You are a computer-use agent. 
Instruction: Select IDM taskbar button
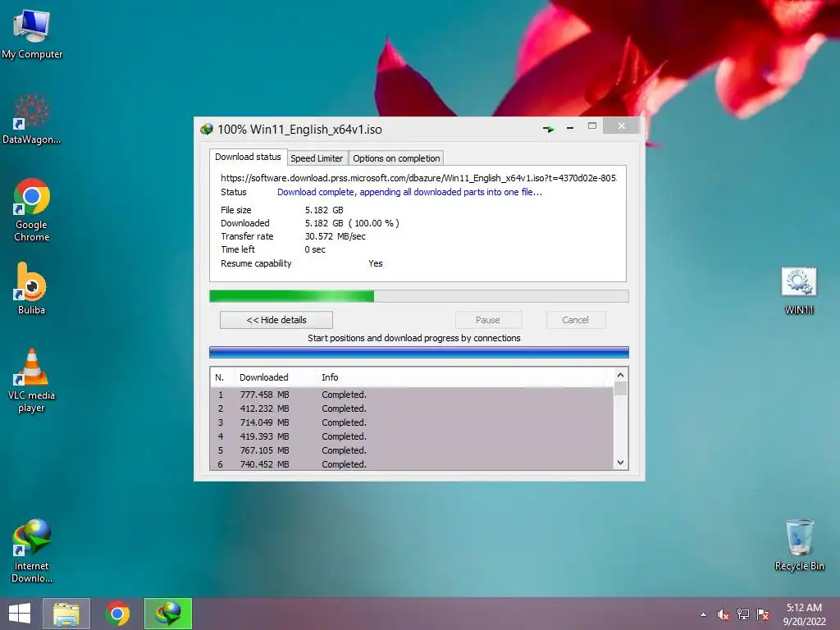[x=168, y=614]
